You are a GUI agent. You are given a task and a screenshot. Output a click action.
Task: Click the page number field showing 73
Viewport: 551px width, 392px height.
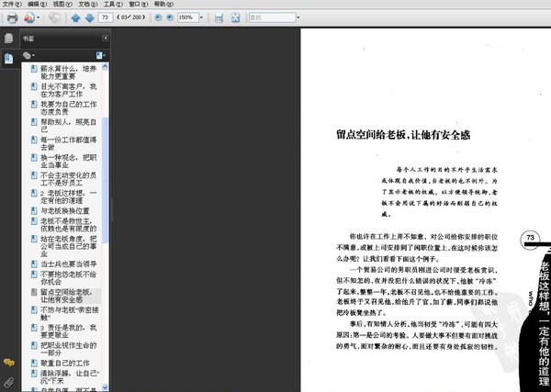[x=106, y=17]
